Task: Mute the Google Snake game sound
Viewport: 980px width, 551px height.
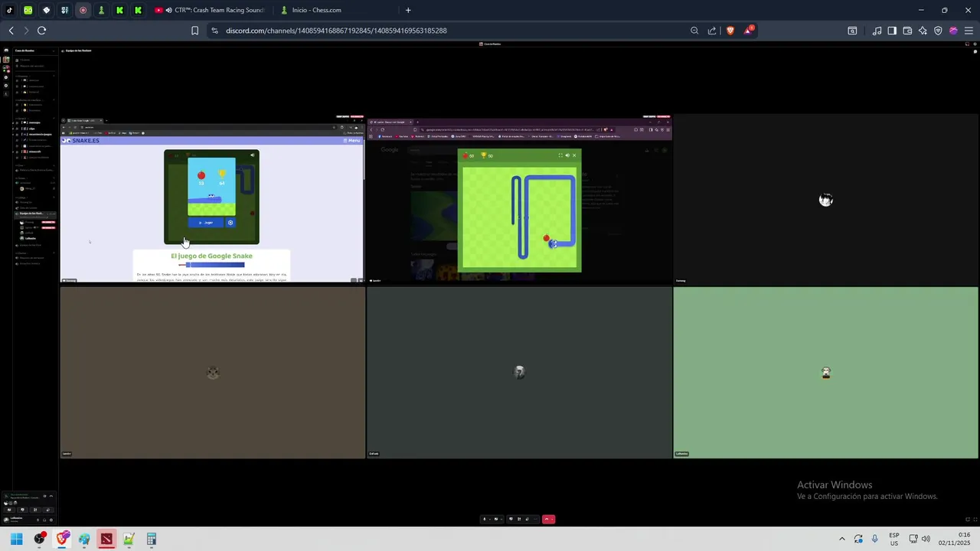Action: (567, 155)
